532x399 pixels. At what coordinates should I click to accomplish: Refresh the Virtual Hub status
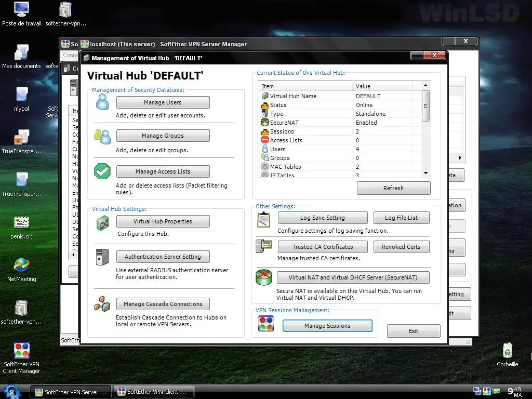tap(394, 188)
